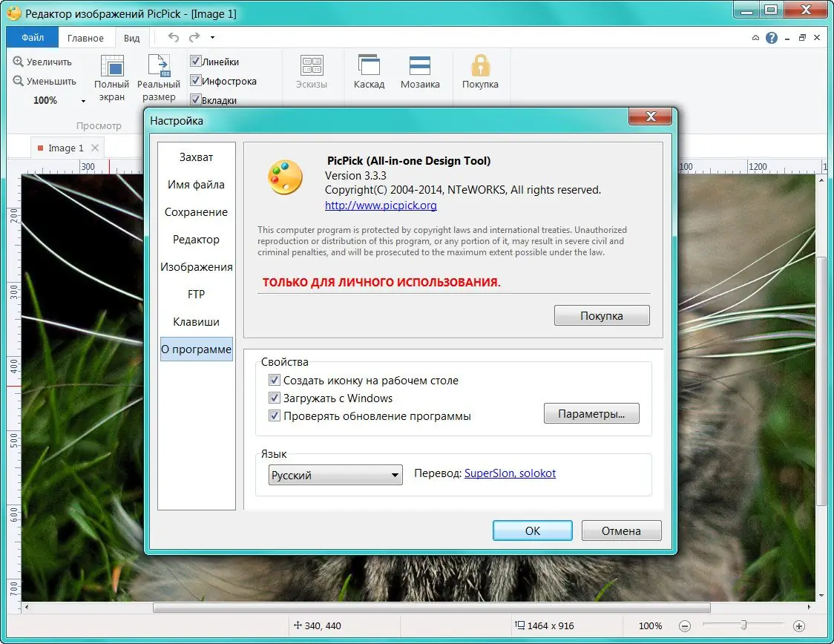This screenshot has height=644, width=834.
Task: Open the Редактор settings section
Action: (197, 240)
